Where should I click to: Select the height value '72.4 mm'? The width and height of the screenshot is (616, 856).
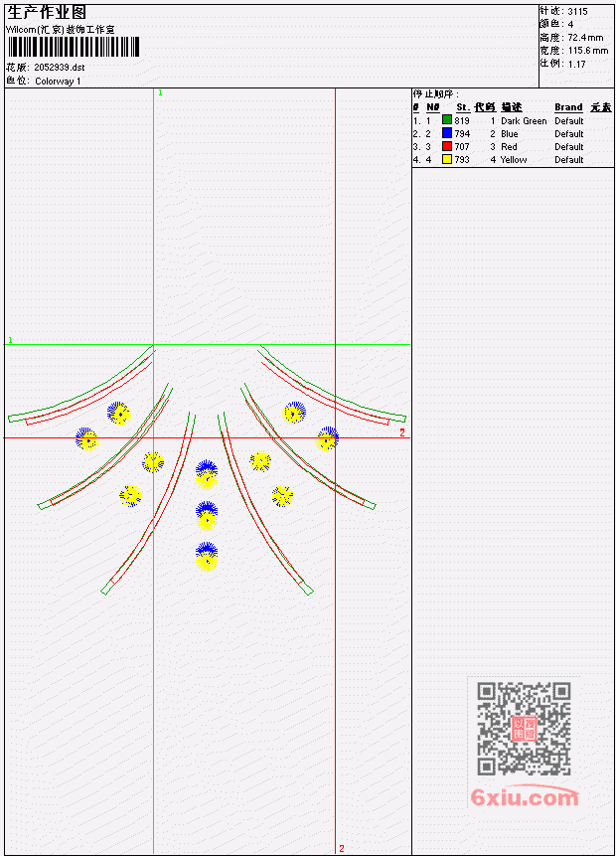pos(585,38)
